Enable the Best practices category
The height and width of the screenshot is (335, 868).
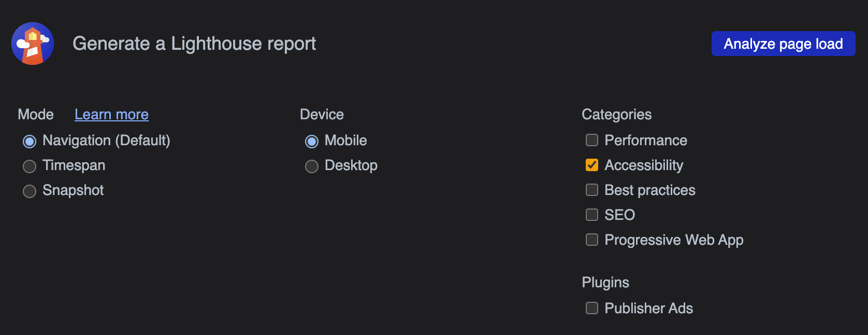coord(591,190)
